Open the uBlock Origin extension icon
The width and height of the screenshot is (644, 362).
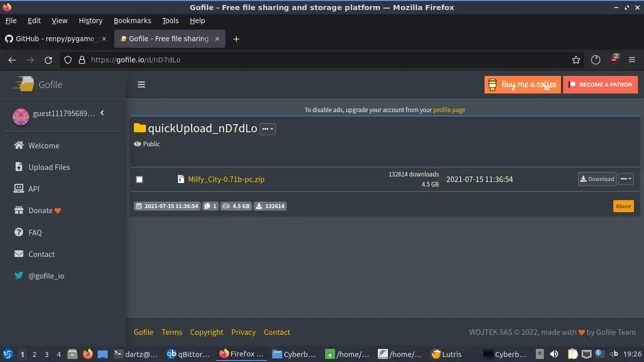pyautogui.click(x=614, y=59)
